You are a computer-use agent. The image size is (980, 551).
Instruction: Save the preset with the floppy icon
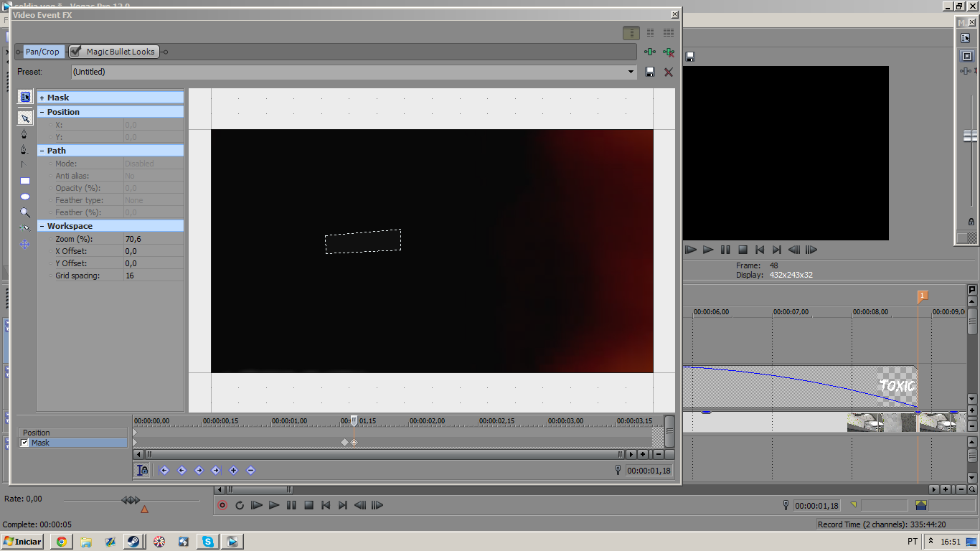pyautogui.click(x=650, y=72)
